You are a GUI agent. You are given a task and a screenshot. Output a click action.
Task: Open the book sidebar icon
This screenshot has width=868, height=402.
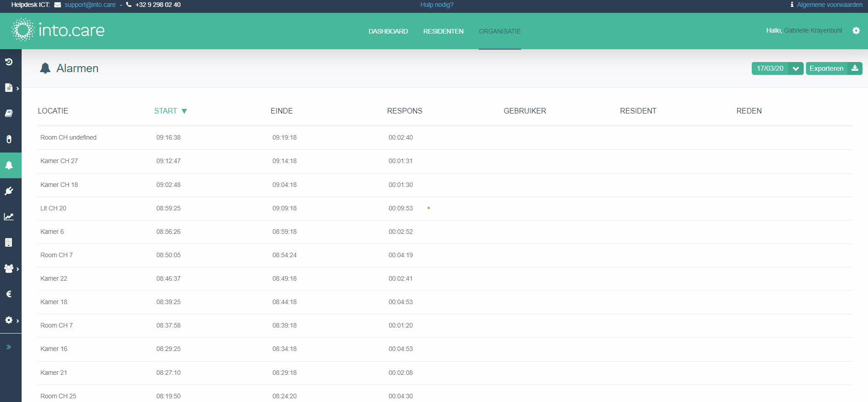click(9, 113)
